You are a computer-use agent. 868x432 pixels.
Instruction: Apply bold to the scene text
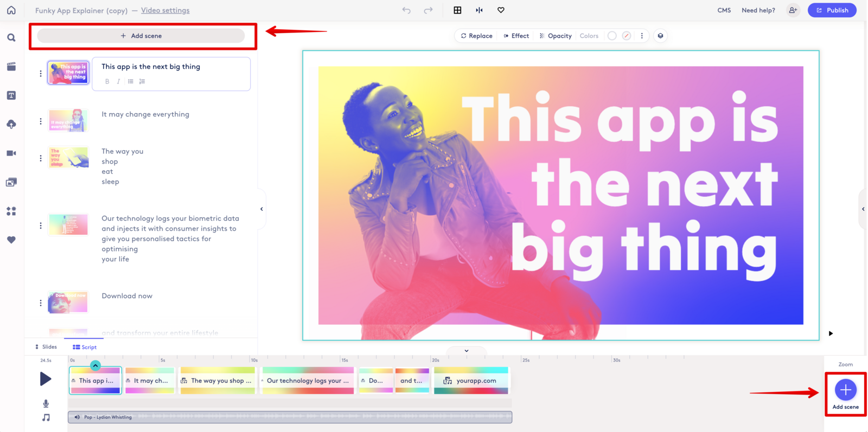tap(107, 81)
